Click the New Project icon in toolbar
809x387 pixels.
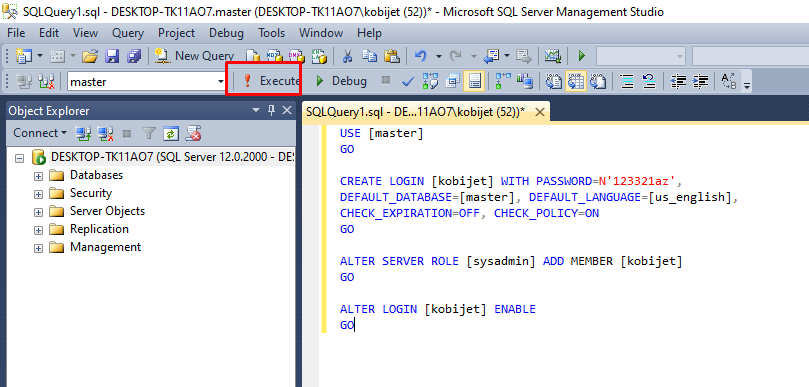[x=23, y=56]
